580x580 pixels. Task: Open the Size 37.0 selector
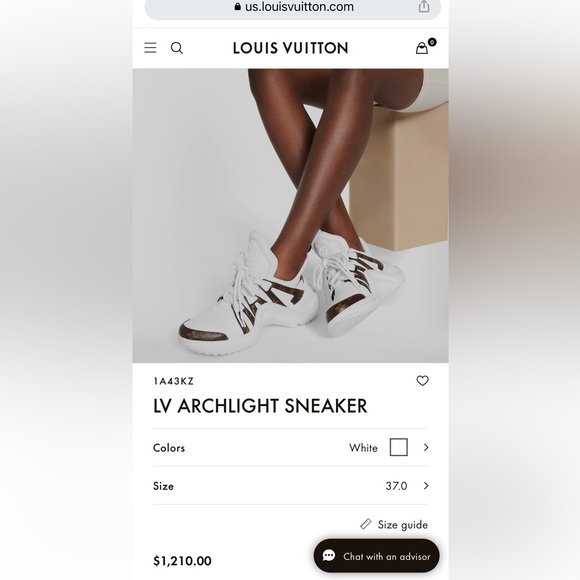[396, 486]
